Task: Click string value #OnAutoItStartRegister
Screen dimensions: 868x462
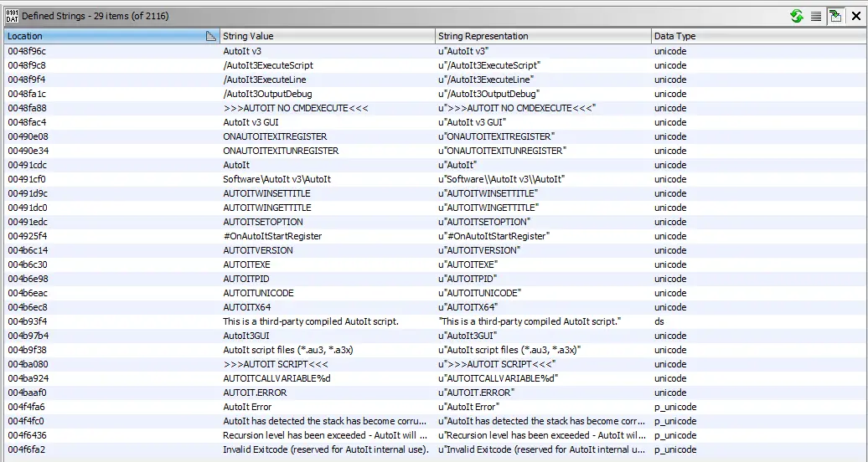Action: [x=272, y=236]
